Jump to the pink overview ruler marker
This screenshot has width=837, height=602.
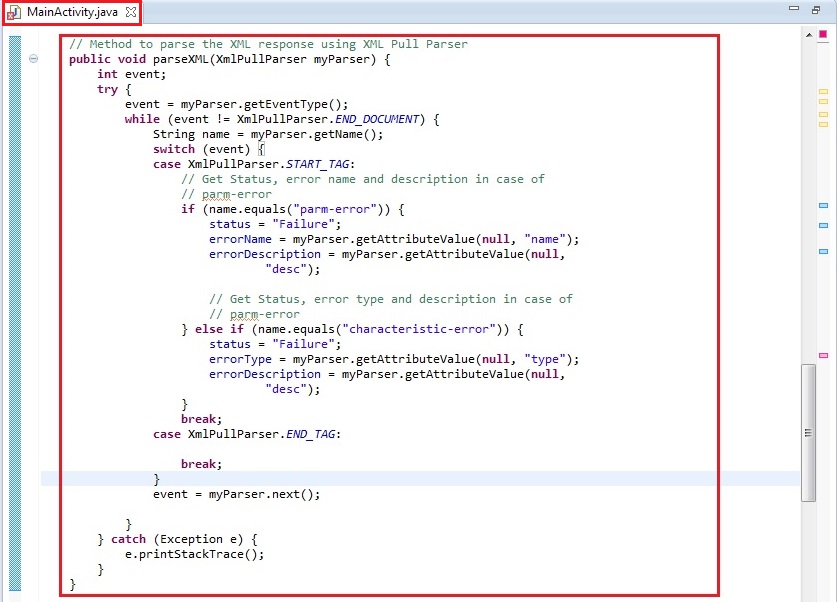click(824, 356)
